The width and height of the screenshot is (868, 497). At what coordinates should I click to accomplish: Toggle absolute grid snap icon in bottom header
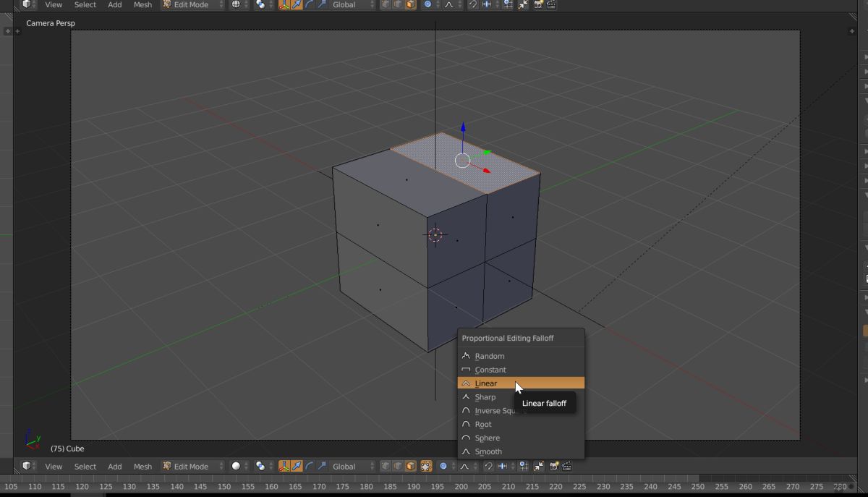pyautogui.click(x=524, y=467)
